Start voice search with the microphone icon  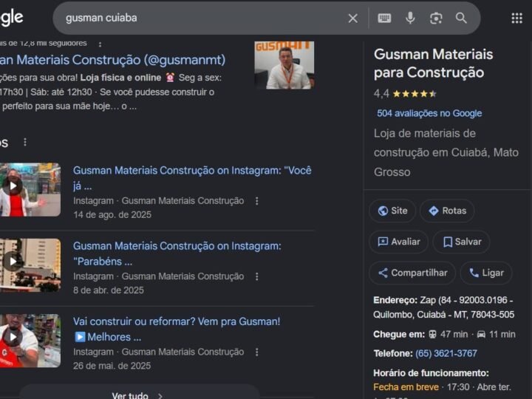point(410,18)
